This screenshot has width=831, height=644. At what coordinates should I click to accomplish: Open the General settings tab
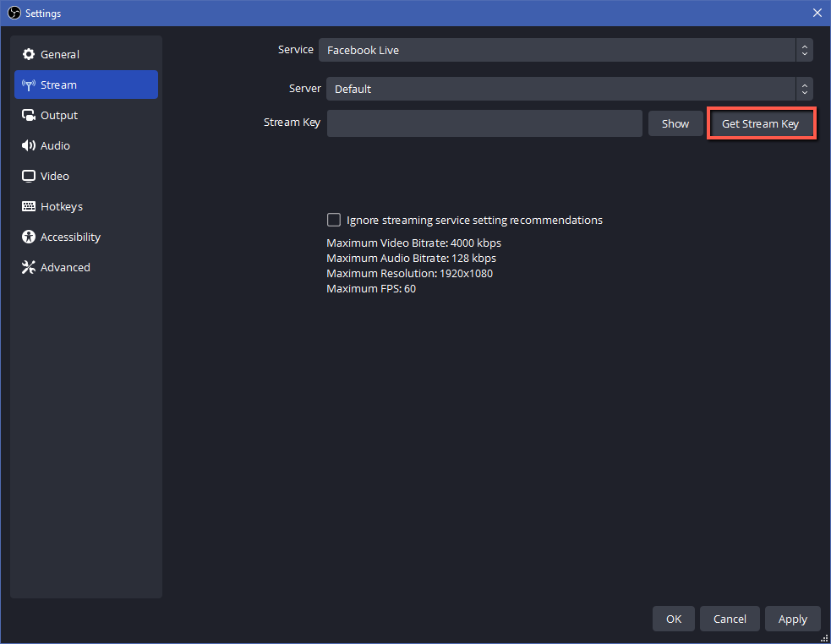[86, 54]
